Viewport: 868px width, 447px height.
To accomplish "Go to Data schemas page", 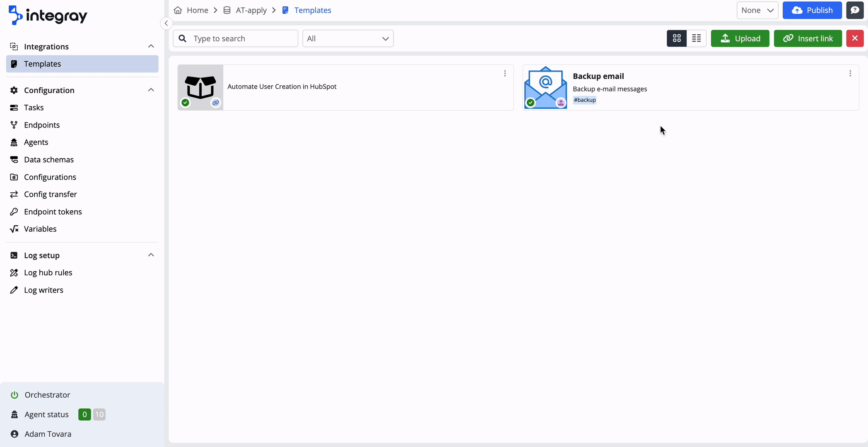I will click(x=48, y=160).
